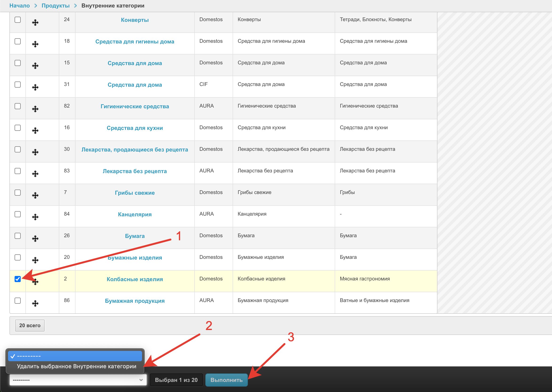552x392 pixels.
Task: Tick the checkbox for row ID 31
Action: [x=18, y=85]
